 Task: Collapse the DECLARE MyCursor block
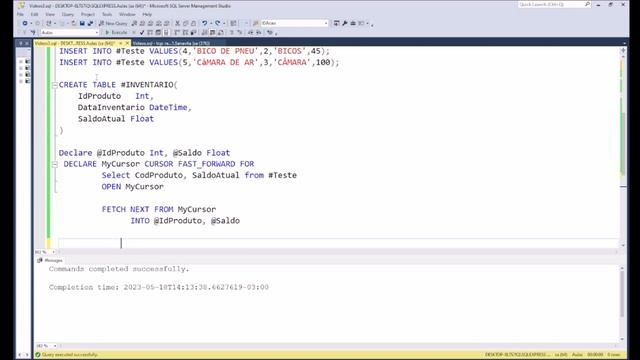[55, 164]
